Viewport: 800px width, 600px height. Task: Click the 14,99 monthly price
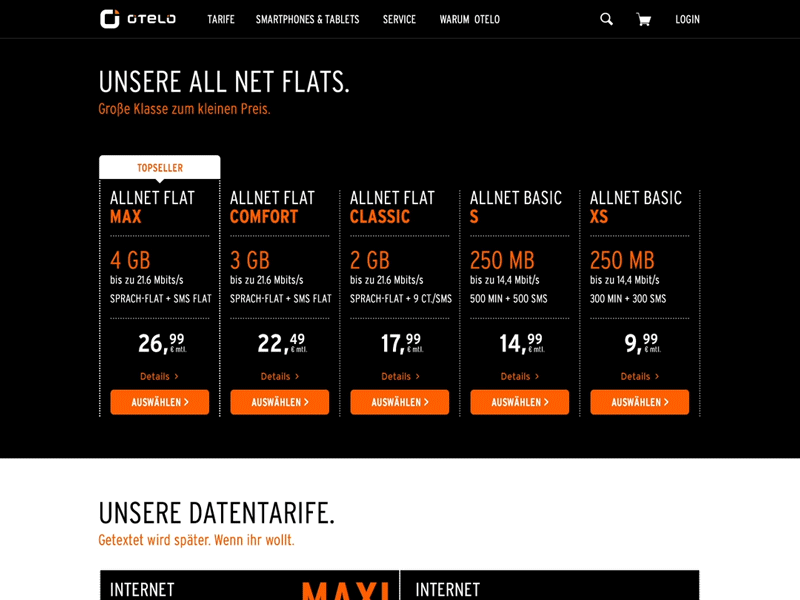point(522,343)
